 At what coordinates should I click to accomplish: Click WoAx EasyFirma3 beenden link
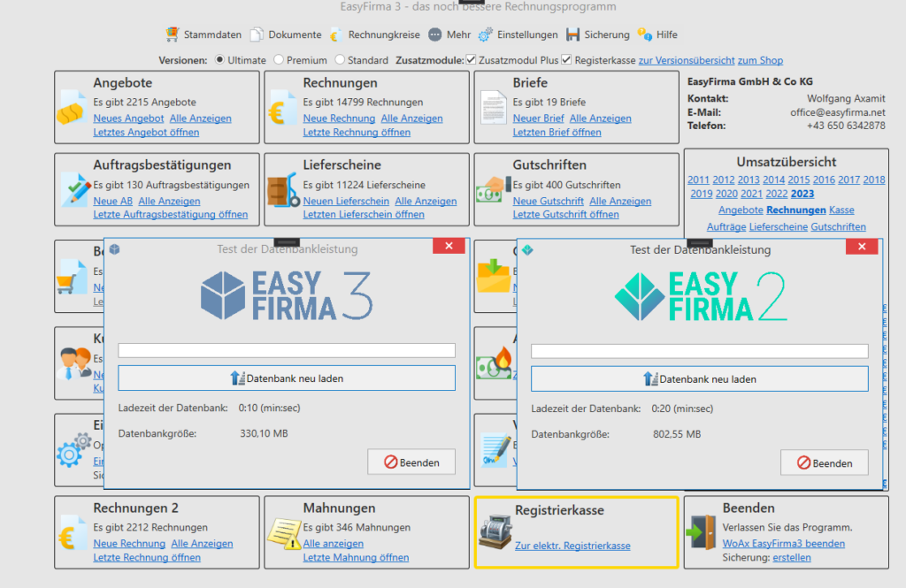tap(784, 544)
